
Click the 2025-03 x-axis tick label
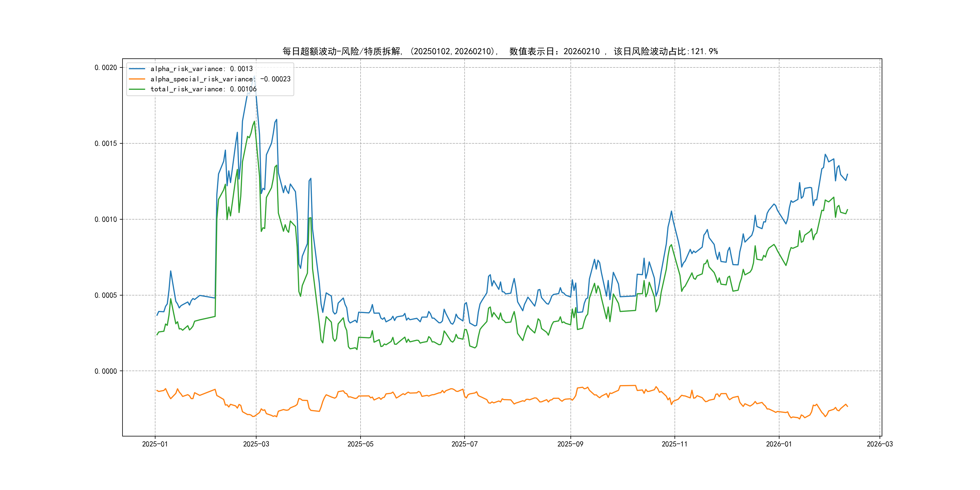click(x=256, y=444)
